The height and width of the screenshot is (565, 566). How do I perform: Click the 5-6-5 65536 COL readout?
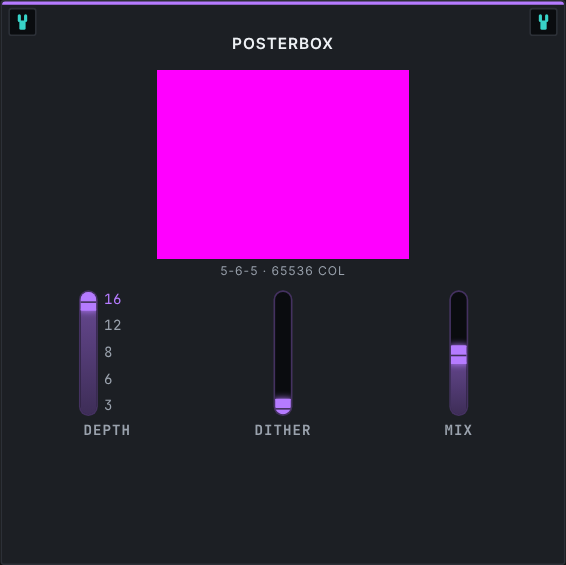pos(282,271)
